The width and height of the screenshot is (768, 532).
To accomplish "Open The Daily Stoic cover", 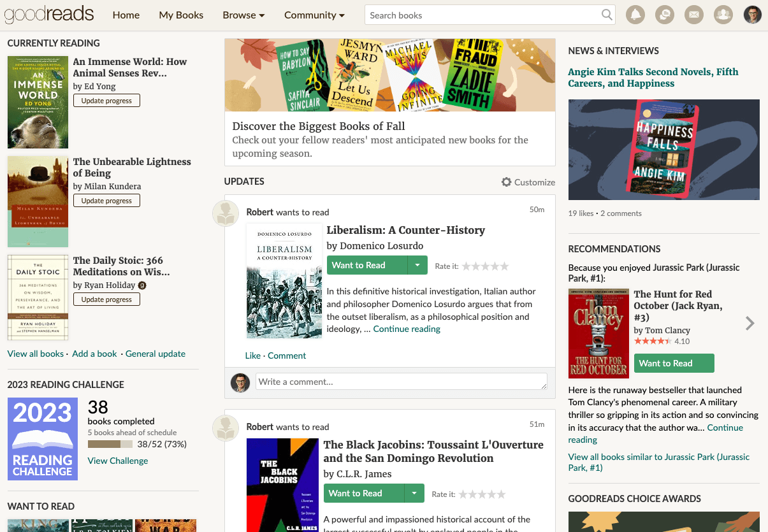I will (x=38, y=298).
